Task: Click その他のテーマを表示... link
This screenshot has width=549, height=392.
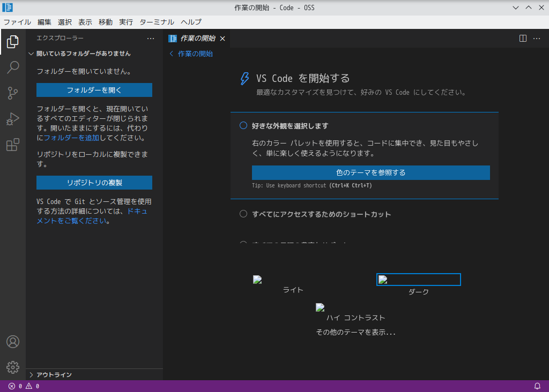Action: (356, 332)
